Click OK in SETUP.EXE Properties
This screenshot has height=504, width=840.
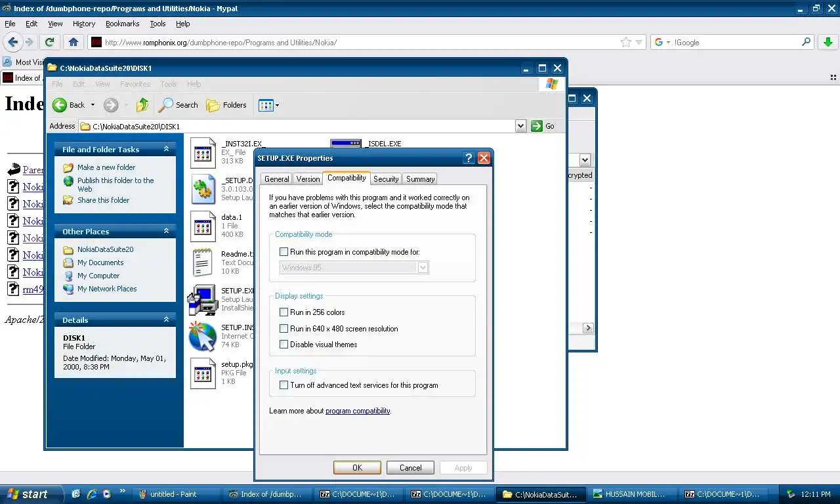click(357, 468)
